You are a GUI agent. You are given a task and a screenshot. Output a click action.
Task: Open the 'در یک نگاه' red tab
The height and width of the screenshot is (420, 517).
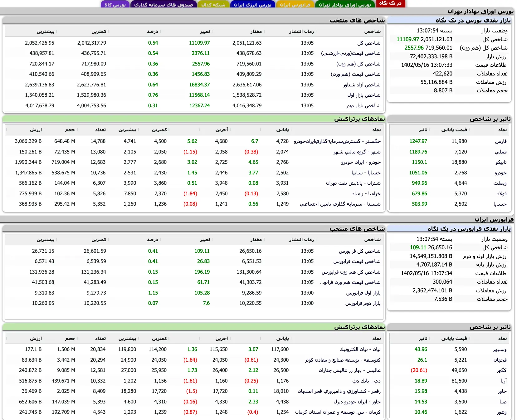coord(390,3)
